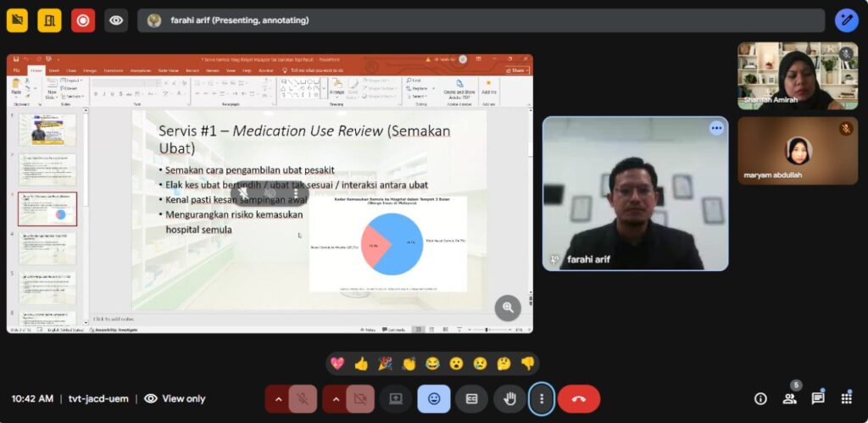Toggle the eye visibility icon in top bar
868x423 pixels.
pos(115,20)
